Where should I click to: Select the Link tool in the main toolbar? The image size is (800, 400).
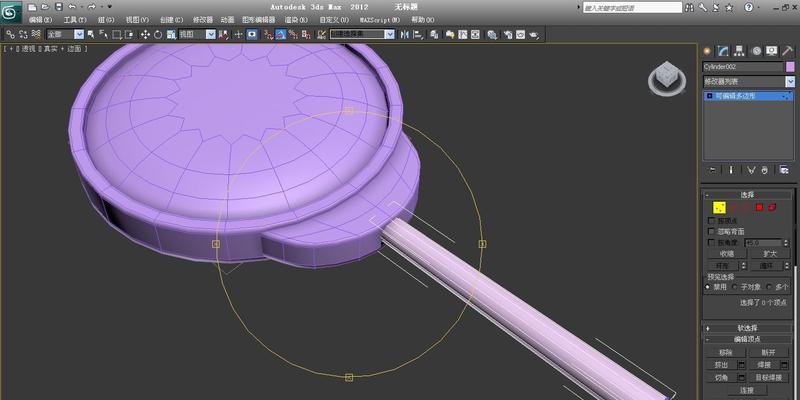[10, 34]
